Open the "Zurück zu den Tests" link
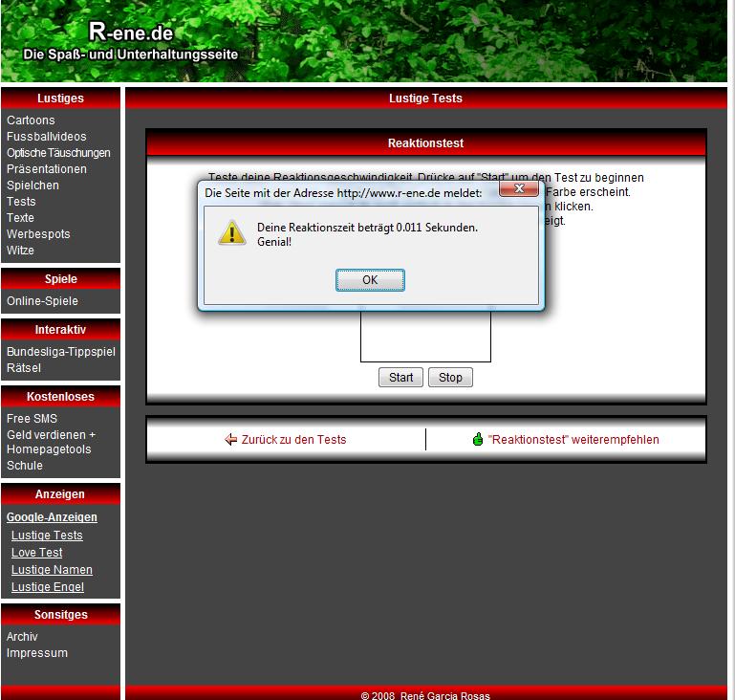Screen dimensions: 735x700 (293, 440)
